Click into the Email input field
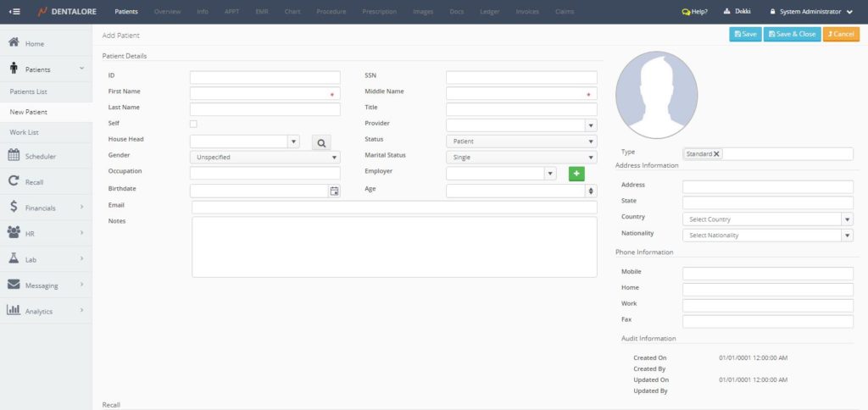Screen dimensions: 868x410 [x=394, y=208]
